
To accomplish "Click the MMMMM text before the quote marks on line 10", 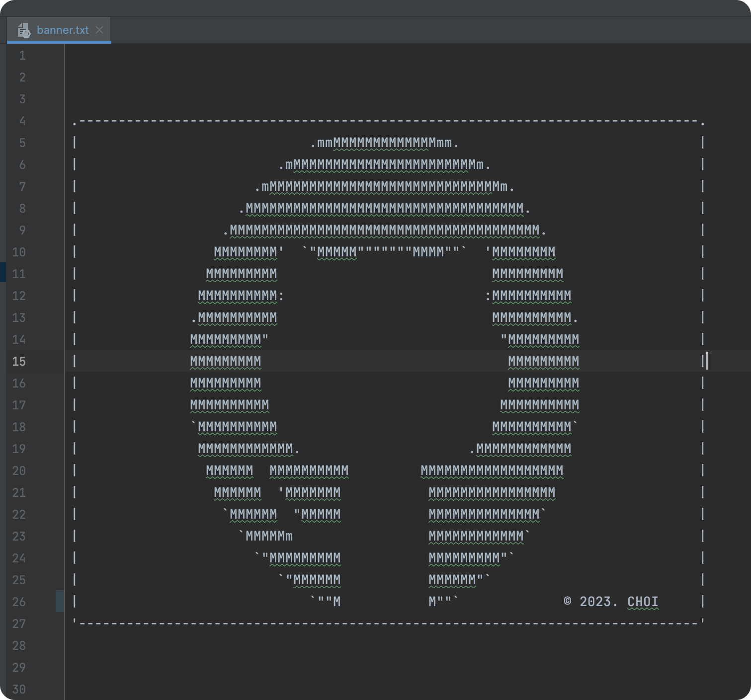I will point(337,252).
